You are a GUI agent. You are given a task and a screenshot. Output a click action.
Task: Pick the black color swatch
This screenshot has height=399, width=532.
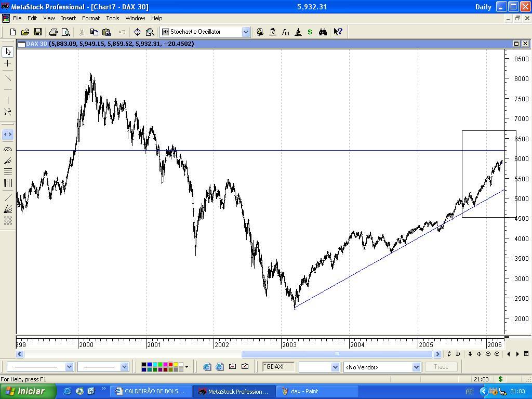(x=144, y=364)
